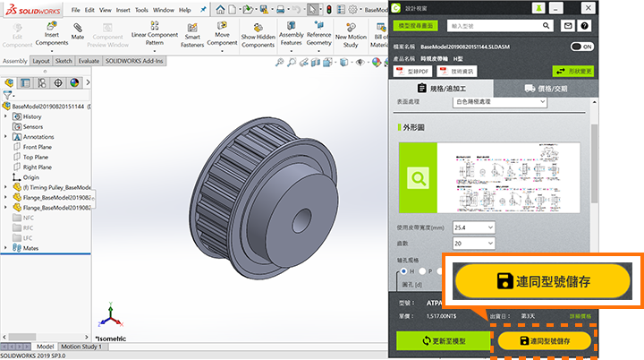Click the Insert Components tool
644x360 pixels.
tap(50, 34)
